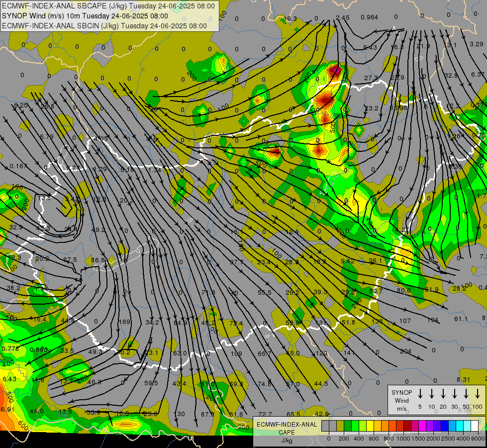Click the map value 20.3
Image resolution: width=487 pixels, height=448 pixels.
click(126, 201)
